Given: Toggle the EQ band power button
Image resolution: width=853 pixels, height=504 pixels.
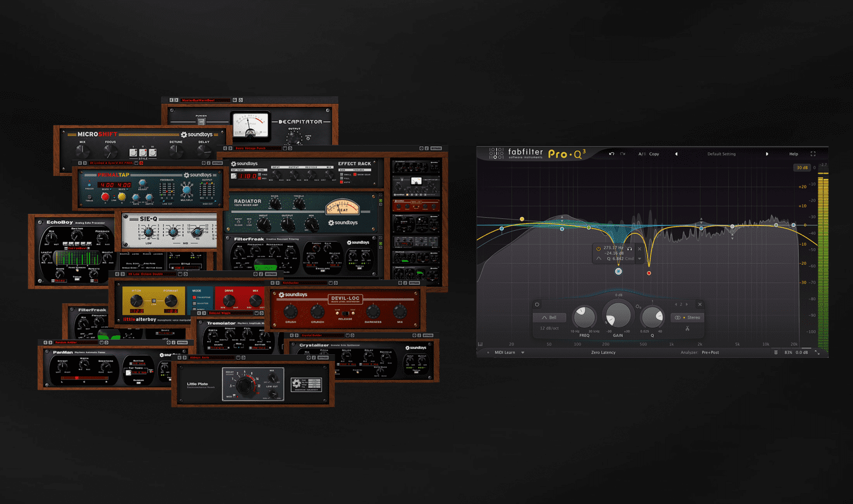Looking at the screenshot, I should [x=537, y=304].
